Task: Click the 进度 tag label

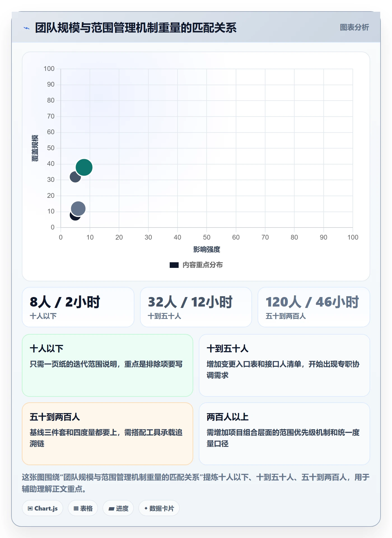Action: (x=122, y=508)
